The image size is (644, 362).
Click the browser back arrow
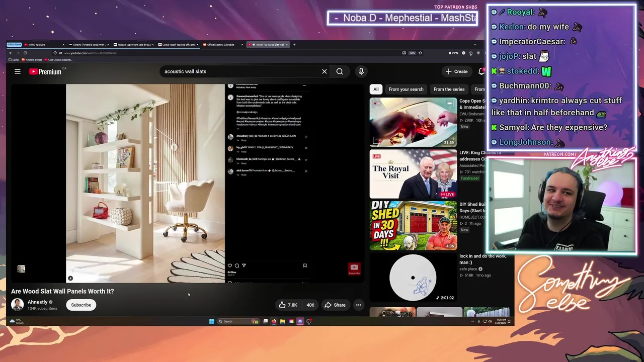[x=11, y=53]
